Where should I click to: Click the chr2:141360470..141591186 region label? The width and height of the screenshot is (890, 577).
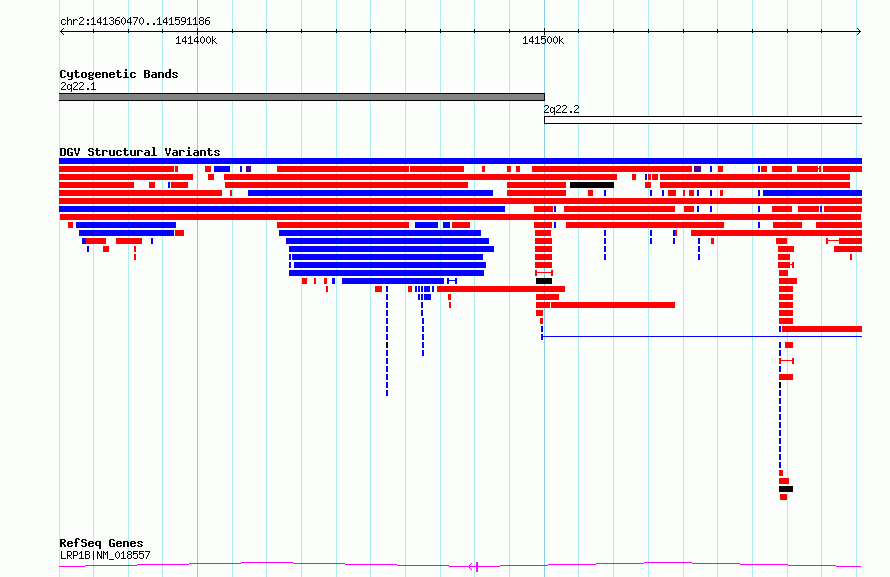click(135, 21)
